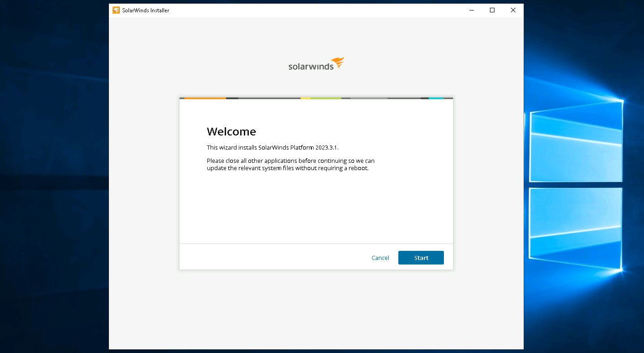This screenshot has width=644, height=353.
Task: Click the 'SolarWinds Installer' title bar text
Action: click(x=146, y=10)
